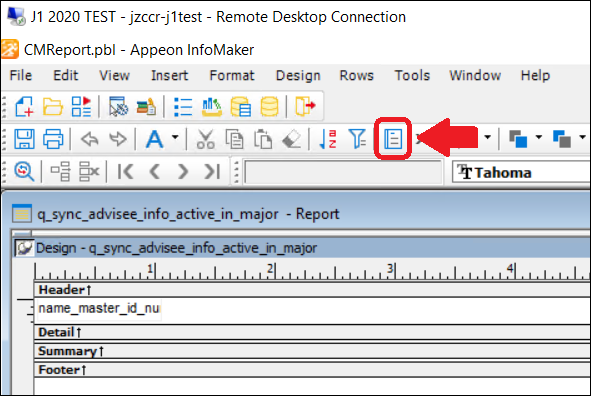Viewport: 591px width, 396px height.
Task: Click the Insert Row icon
Action: pos(61,171)
